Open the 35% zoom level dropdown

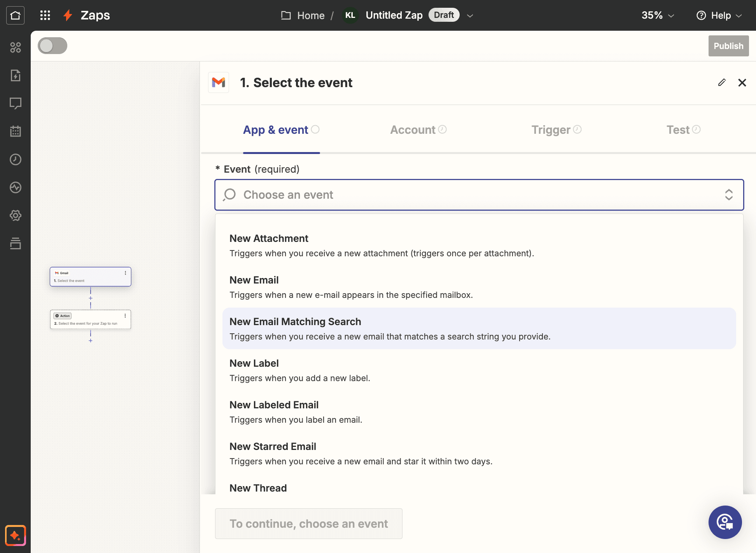click(658, 15)
